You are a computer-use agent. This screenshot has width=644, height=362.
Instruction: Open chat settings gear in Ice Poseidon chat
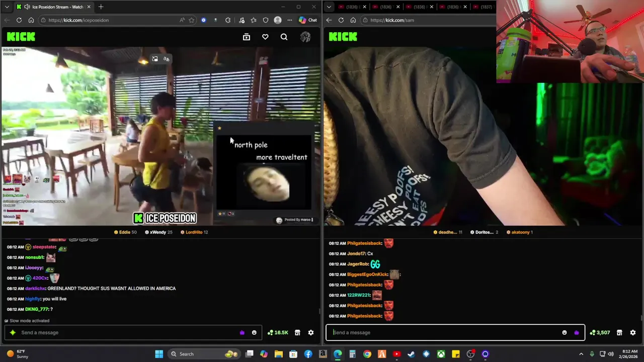tap(311, 332)
